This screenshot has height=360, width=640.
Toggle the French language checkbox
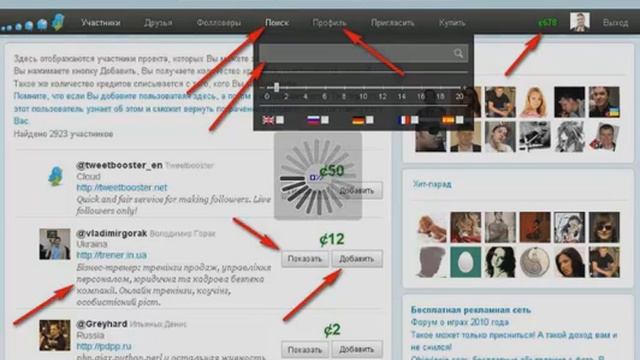coord(415,120)
